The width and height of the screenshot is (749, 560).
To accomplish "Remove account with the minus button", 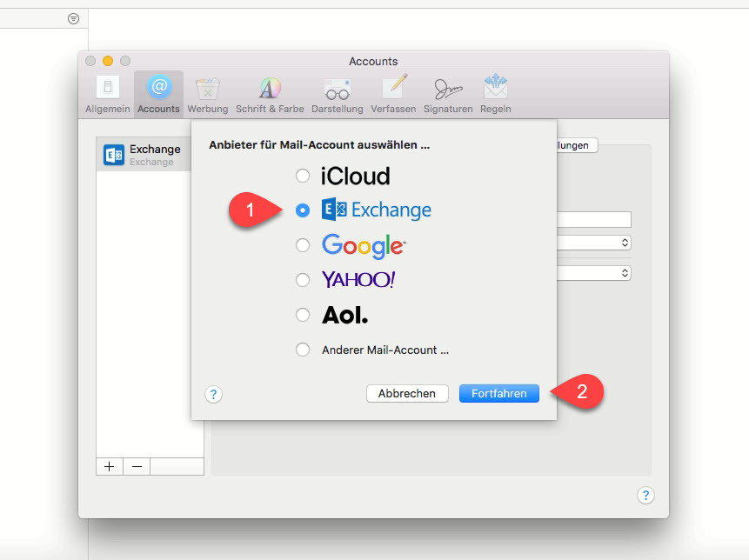I will click(137, 466).
